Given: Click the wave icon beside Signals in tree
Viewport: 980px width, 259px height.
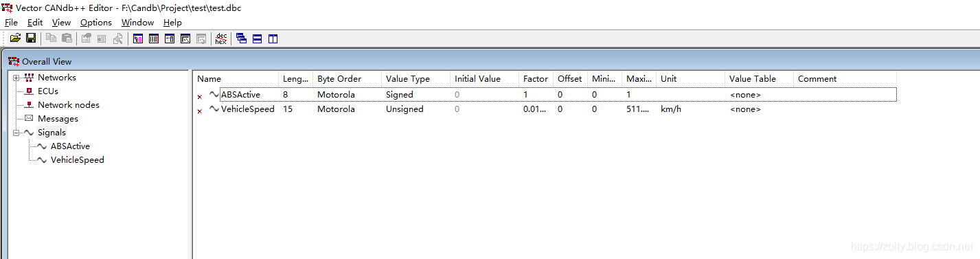Looking at the screenshot, I should pos(29,133).
